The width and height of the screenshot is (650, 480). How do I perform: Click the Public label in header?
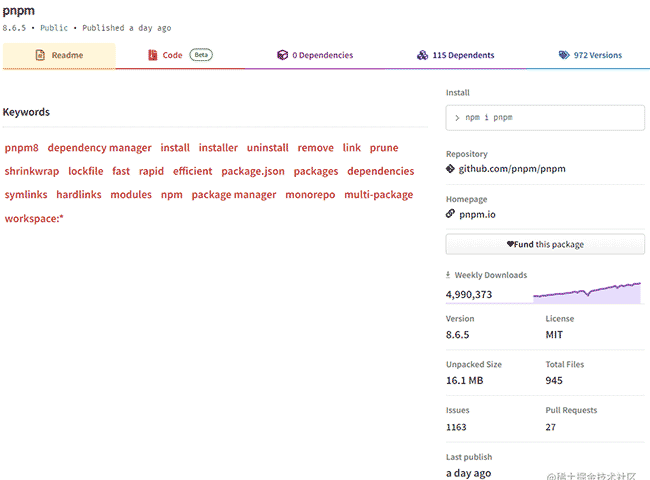click(54, 28)
